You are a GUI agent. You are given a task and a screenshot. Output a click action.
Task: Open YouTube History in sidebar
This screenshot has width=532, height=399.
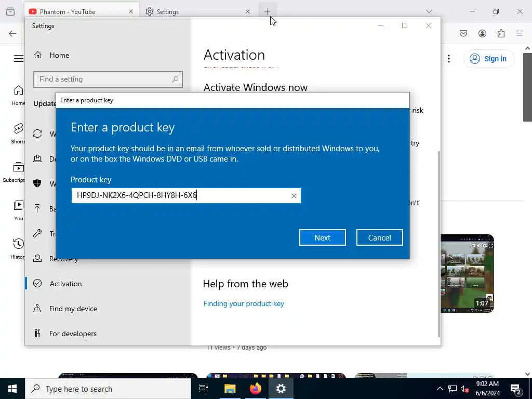pyautogui.click(x=18, y=249)
